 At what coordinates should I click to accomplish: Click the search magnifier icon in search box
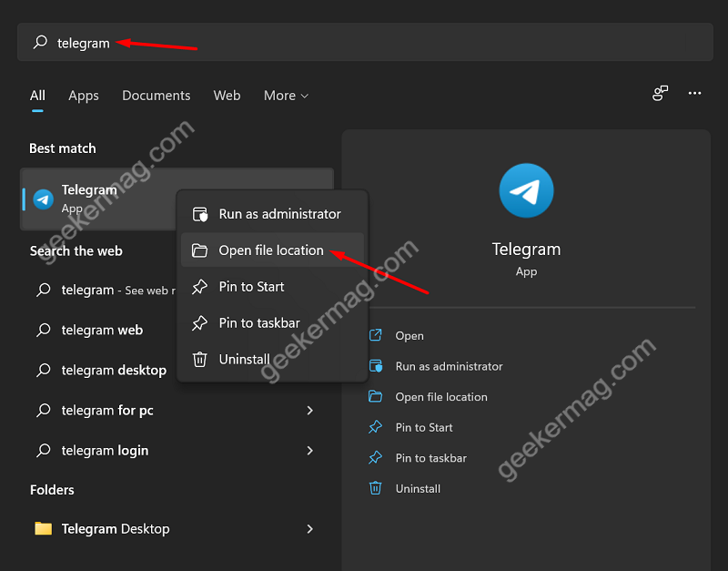pyautogui.click(x=40, y=42)
